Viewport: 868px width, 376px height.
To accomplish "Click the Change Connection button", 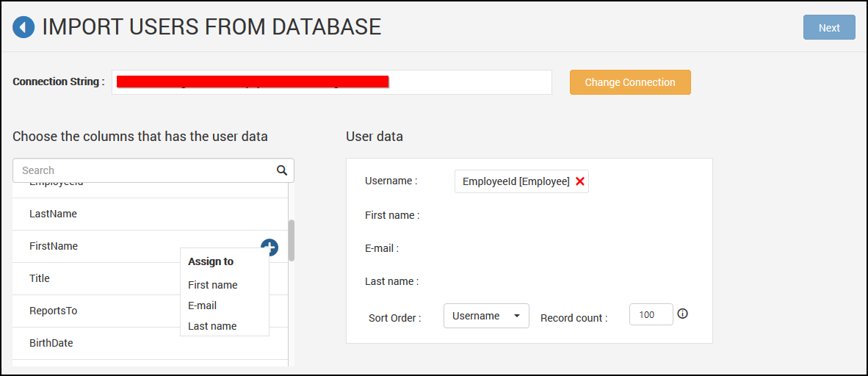I will (630, 82).
